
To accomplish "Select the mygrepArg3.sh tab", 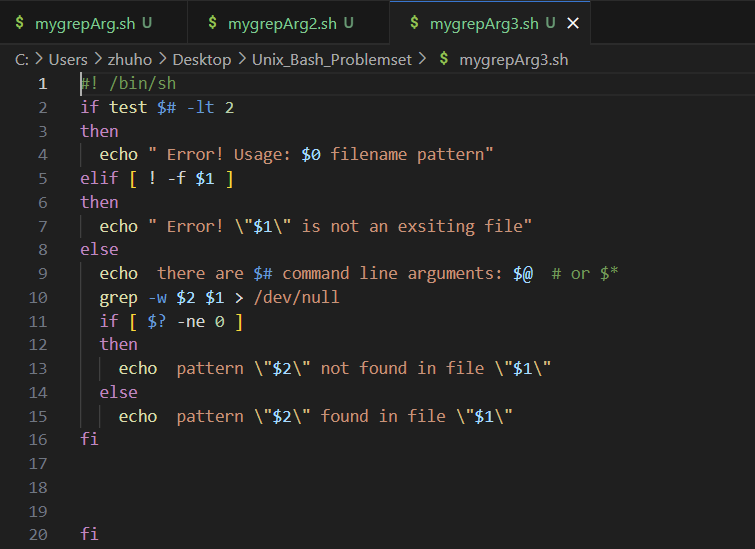I will [x=483, y=23].
